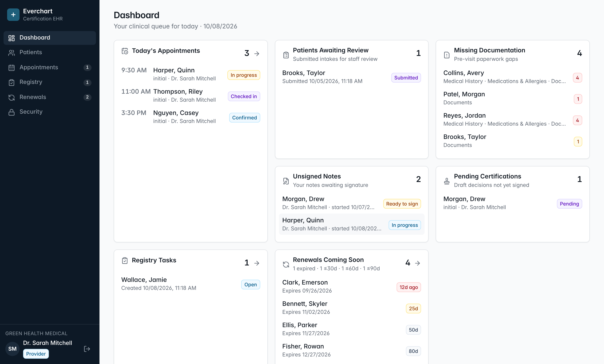Open Thompson, Riley 11:00 AM appointment

(x=191, y=95)
